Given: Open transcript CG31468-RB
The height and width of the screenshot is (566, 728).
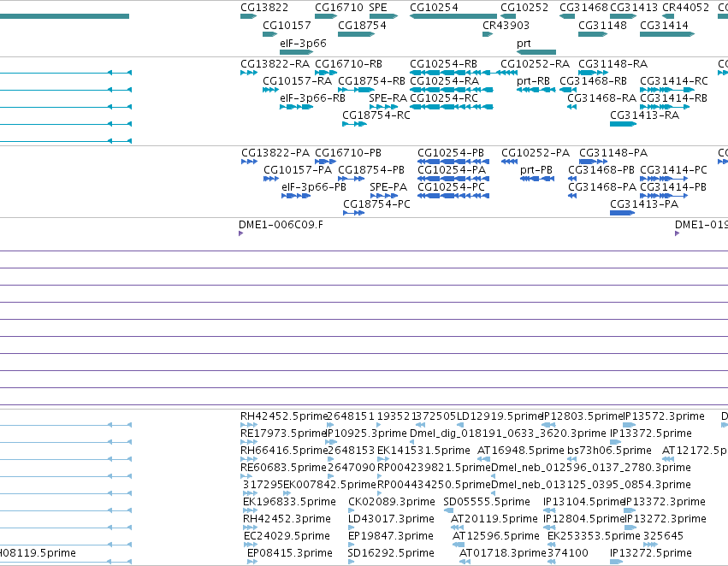Looking at the screenshot, I should (x=593, y=80).
